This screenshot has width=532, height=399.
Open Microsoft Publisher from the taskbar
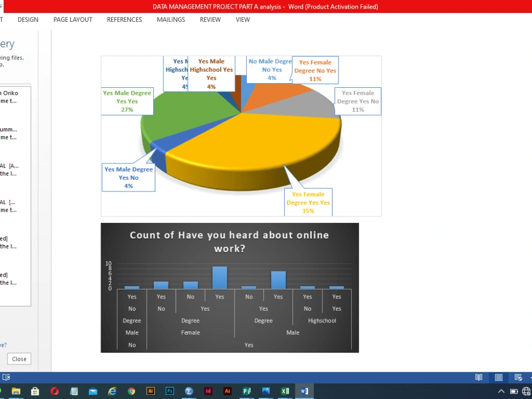(x=247, y=391)
